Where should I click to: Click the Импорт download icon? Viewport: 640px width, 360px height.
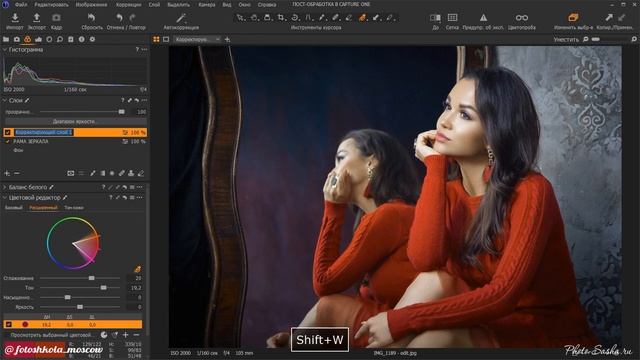(x=15, y=18)
